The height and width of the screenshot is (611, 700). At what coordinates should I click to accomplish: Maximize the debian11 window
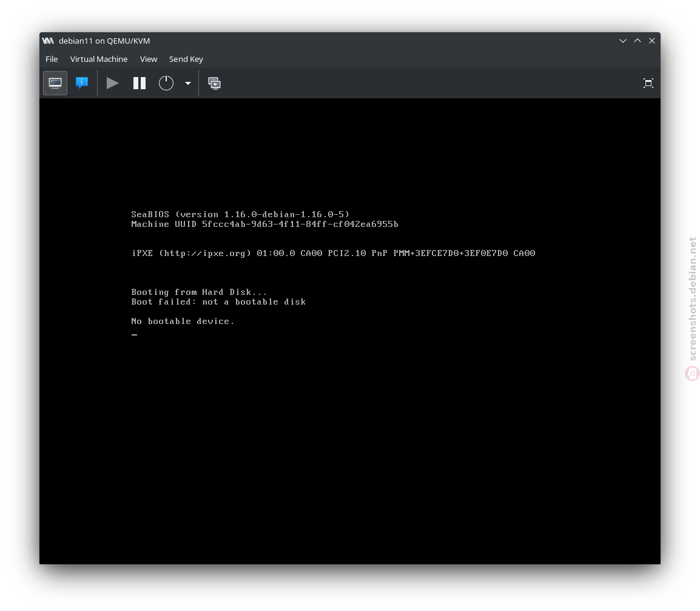pyautogui.click(x=638, y=41)
